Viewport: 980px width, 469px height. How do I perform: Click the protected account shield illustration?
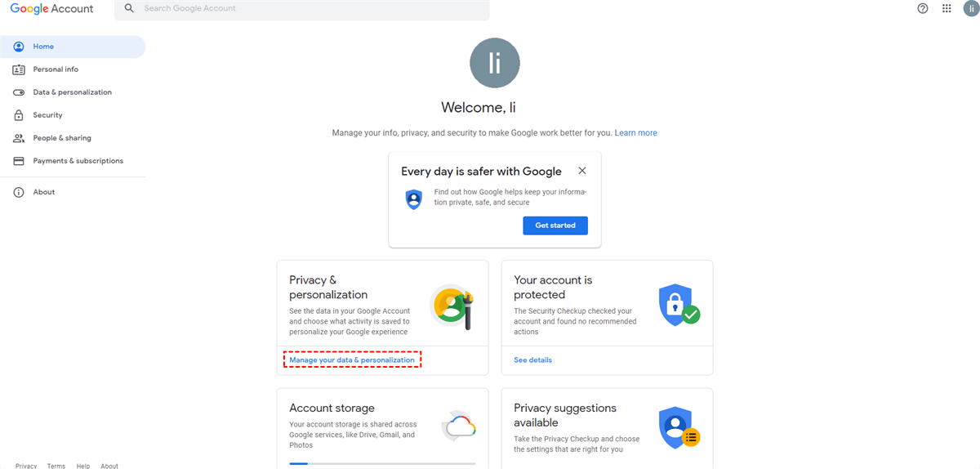pos(678,306)
